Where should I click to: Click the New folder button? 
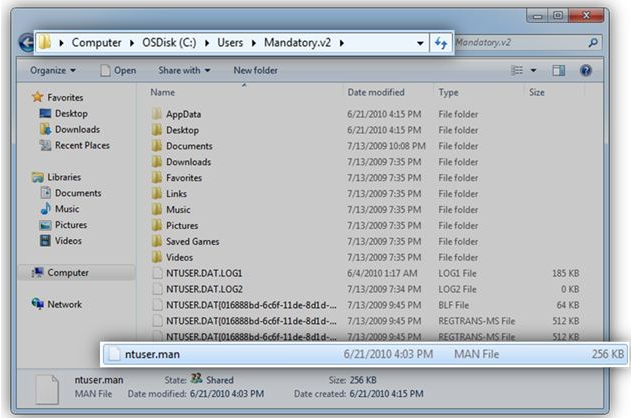pos(256,71)
